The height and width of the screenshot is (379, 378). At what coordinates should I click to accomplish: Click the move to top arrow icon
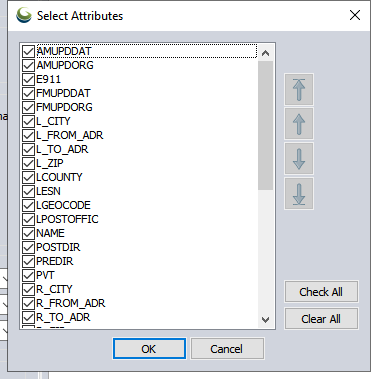(299, 89)
